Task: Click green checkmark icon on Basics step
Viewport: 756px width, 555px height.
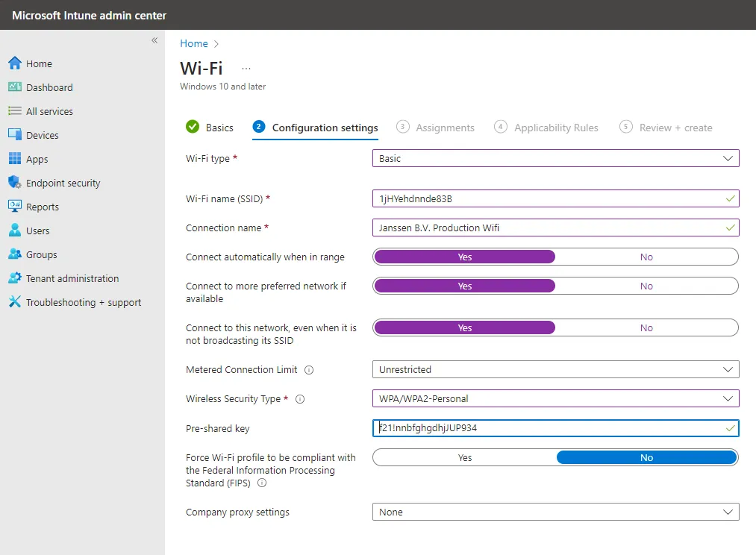Action: [193, 127]
